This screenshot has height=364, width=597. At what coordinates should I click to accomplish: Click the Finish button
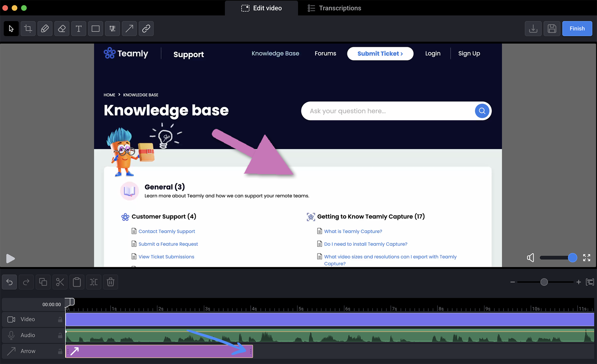click(577, 29)
